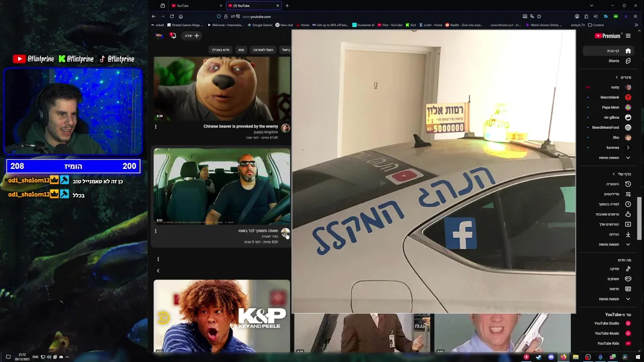Screen dimensions: 644x362
Task: Open a new browser tab
Action: pyautogui.click(x=287, y=6)
